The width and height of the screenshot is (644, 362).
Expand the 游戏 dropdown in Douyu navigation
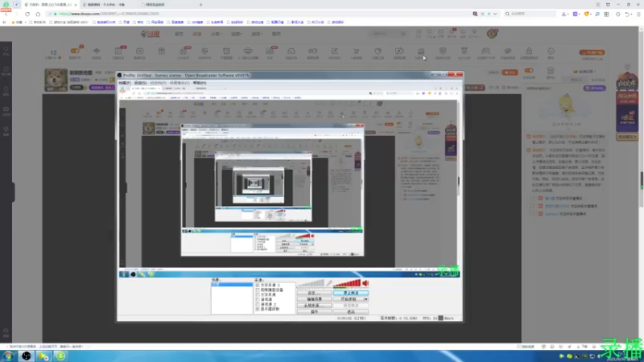(x=257, y=34)
